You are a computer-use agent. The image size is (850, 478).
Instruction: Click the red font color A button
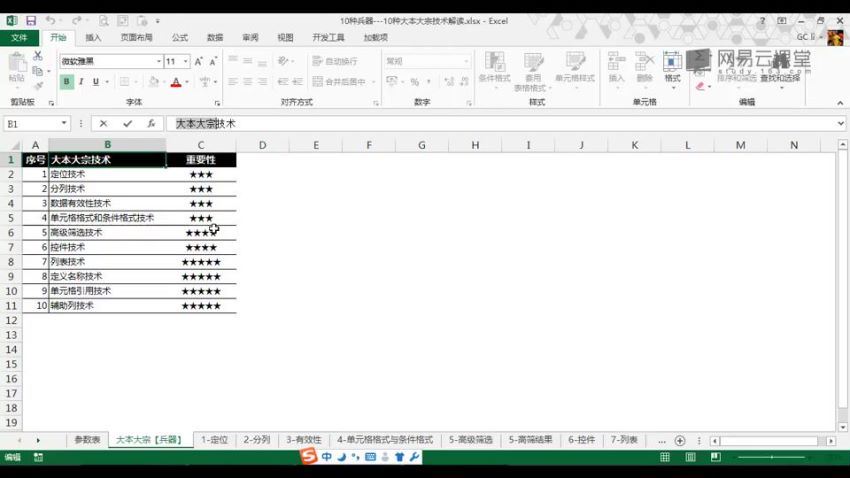pos(176,82)
